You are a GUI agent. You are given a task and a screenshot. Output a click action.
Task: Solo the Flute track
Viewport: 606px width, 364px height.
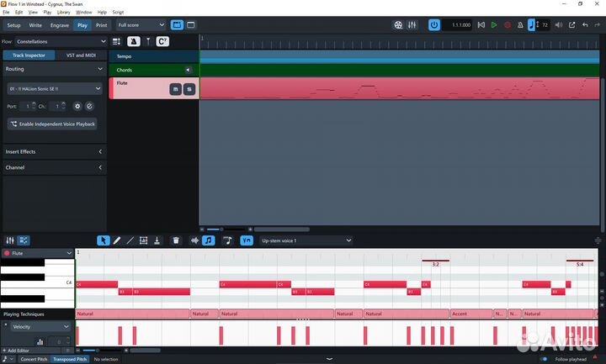coord(189,89)
